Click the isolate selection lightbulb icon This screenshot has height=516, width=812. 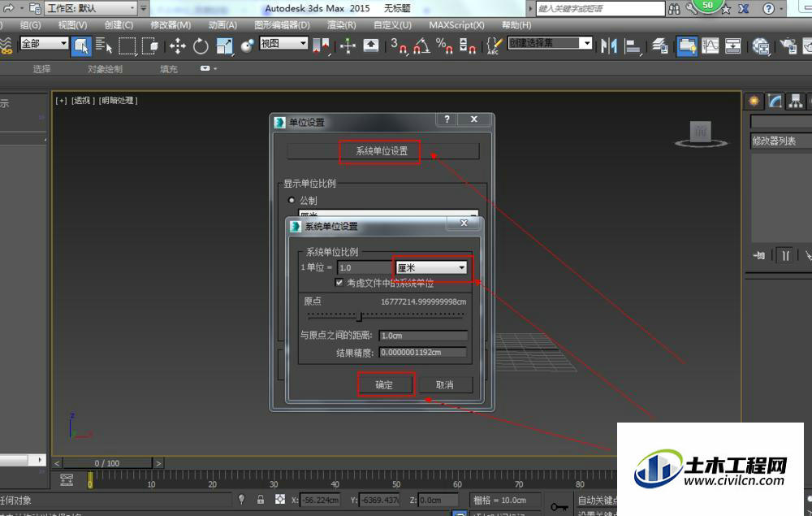(241, 500)
